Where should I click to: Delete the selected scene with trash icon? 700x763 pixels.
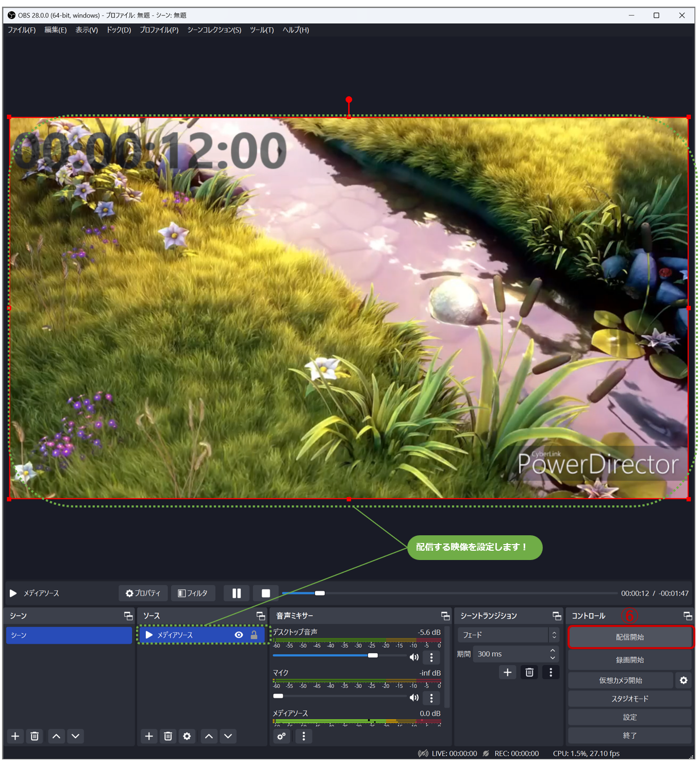click(35, 736)
